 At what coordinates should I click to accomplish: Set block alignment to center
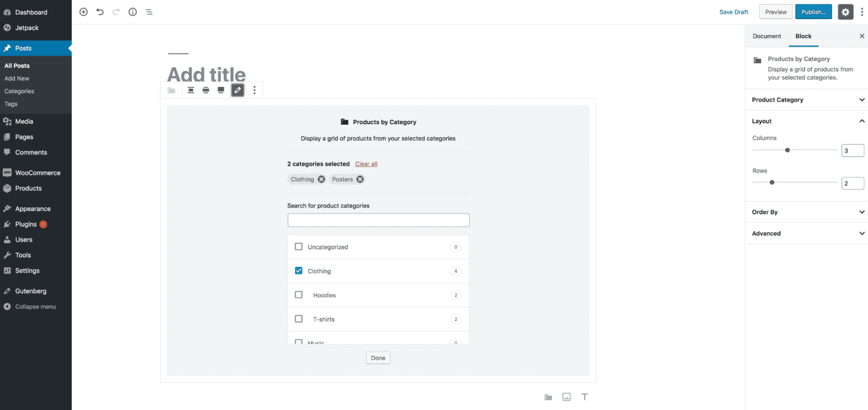(x=191, y=90)
